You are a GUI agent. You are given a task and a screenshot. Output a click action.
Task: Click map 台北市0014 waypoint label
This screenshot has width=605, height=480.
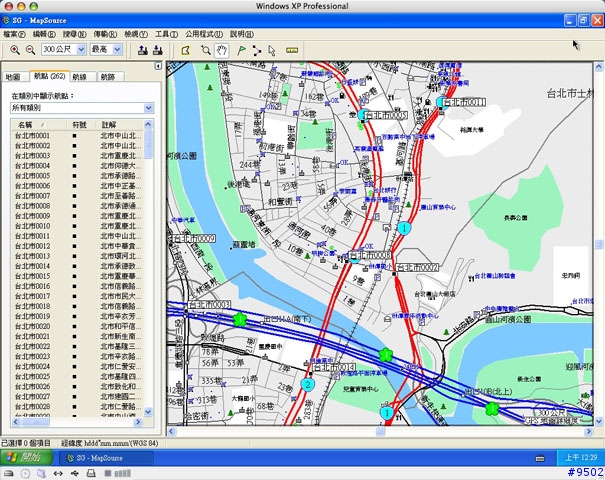tap(335, 367)
